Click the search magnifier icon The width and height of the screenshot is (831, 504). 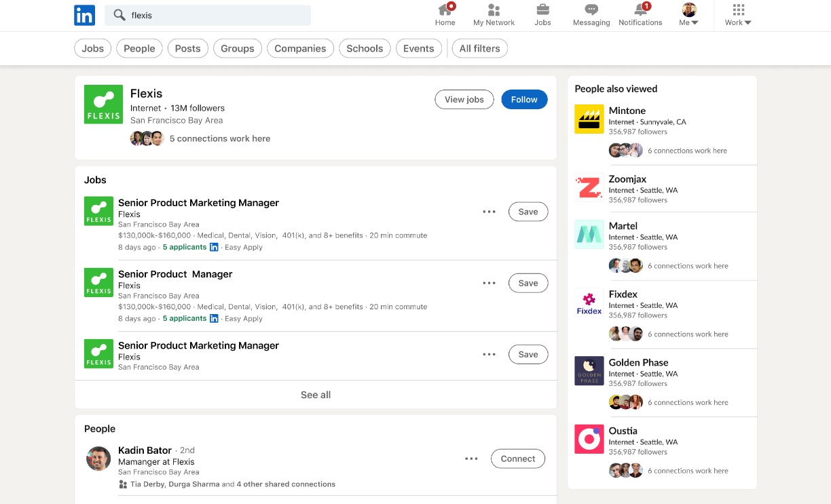pyautogui.click(x=119, y=15)
